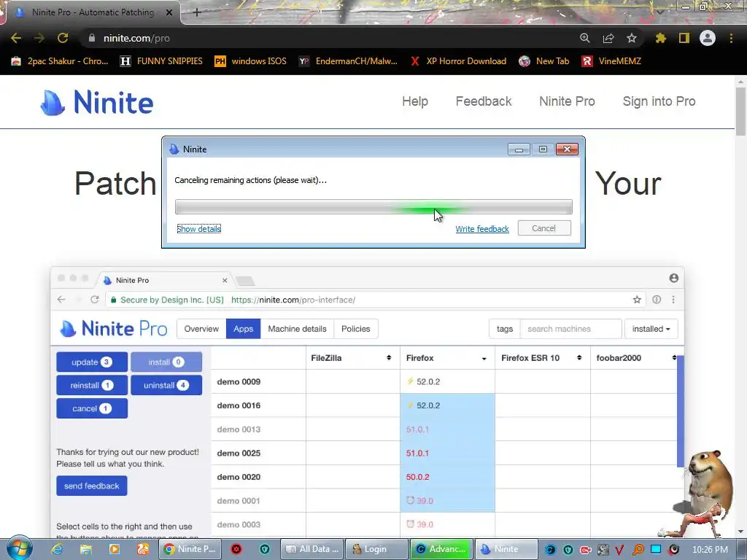Screen dimensions: 747x560
Task: Select the 50.0.2 Firefox cell
Action: (x=447, y=477)
